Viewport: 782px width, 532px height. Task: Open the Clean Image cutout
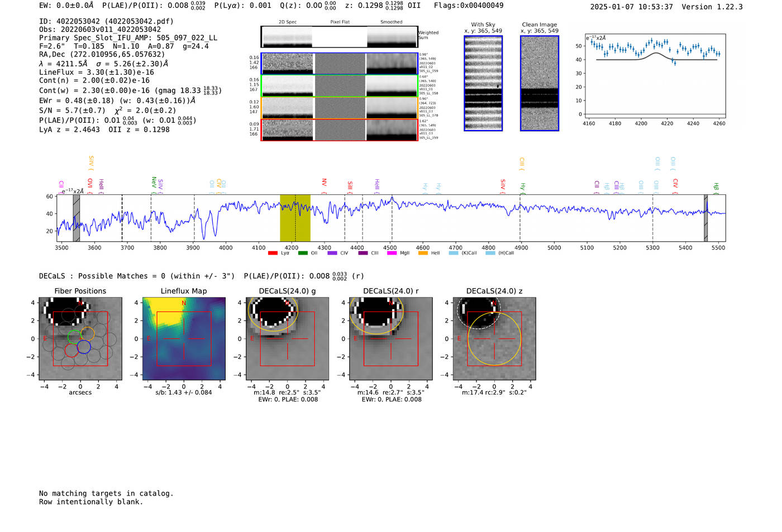tap(540, 83)
